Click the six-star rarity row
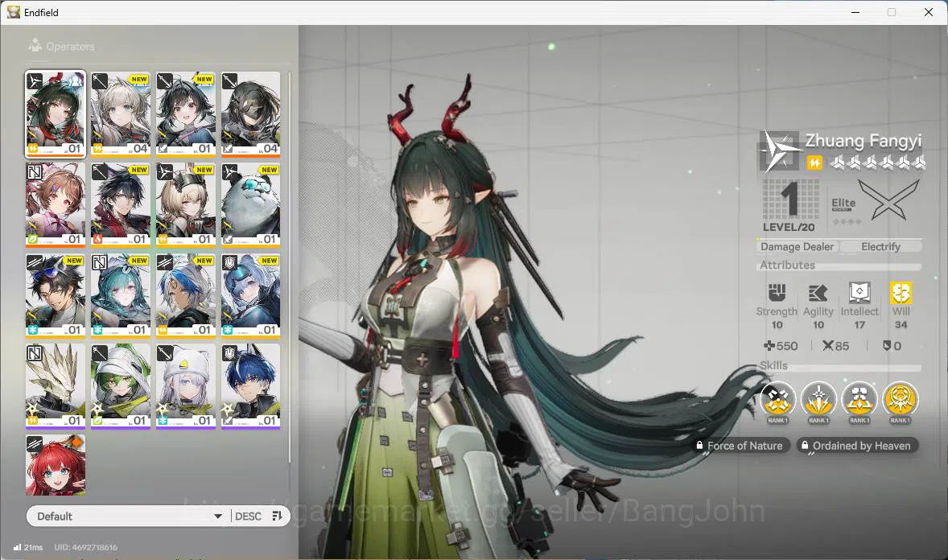The height and width of the screenshot is (560, 948). 877,163
